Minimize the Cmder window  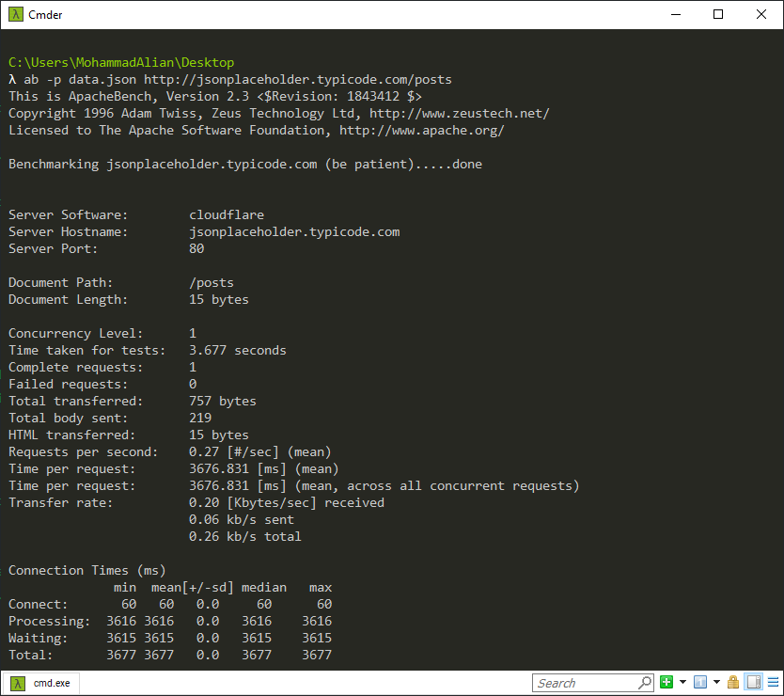(675, 14)
